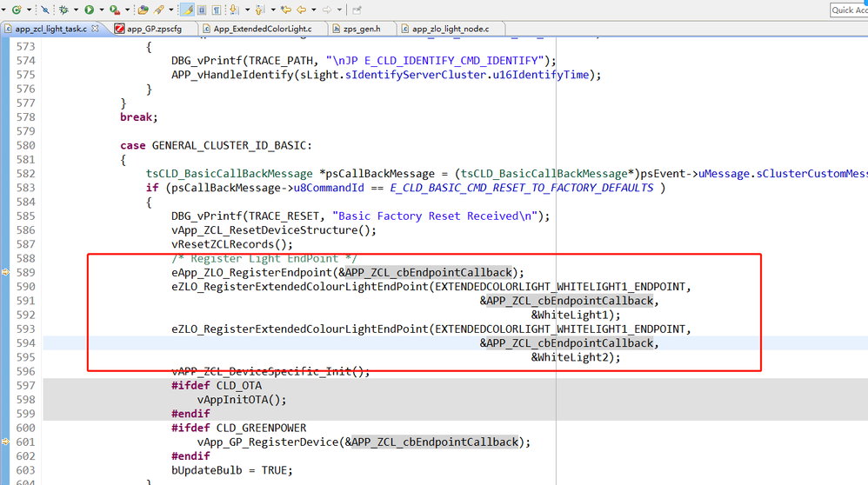The width and height of the screenshot is (868, 485).
Task: Click vAppInitOTA() call
Action: (x=242, y=399)
